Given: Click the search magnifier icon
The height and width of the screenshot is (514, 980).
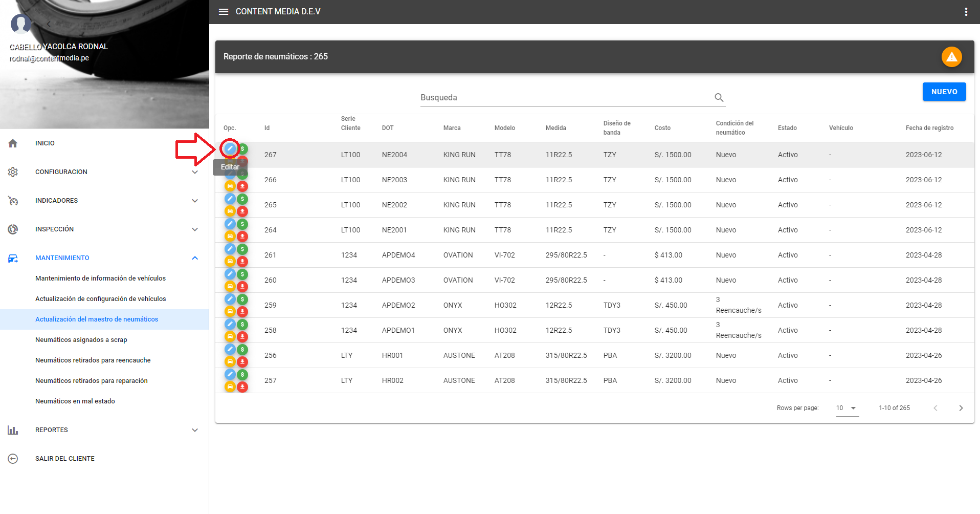Looking at the screenshot, I should pyautogui.click(x=719, y=97).
